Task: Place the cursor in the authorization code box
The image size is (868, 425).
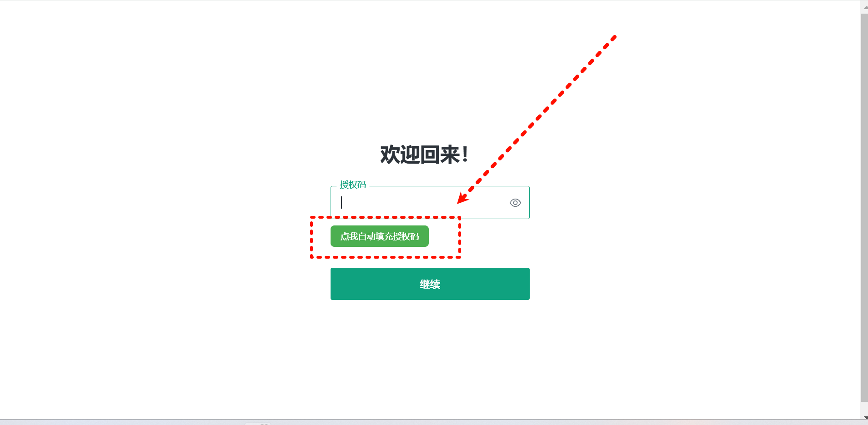Action: (x=430, y=202)
